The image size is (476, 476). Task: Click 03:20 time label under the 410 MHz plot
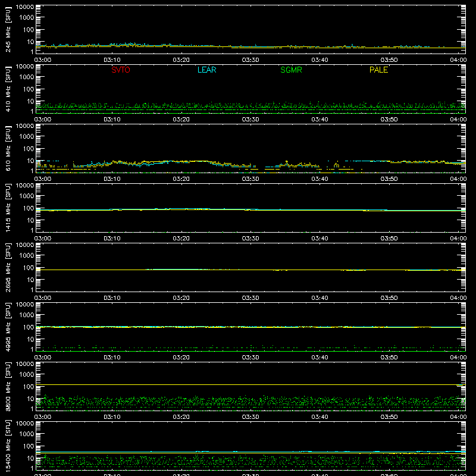[181, 120]
